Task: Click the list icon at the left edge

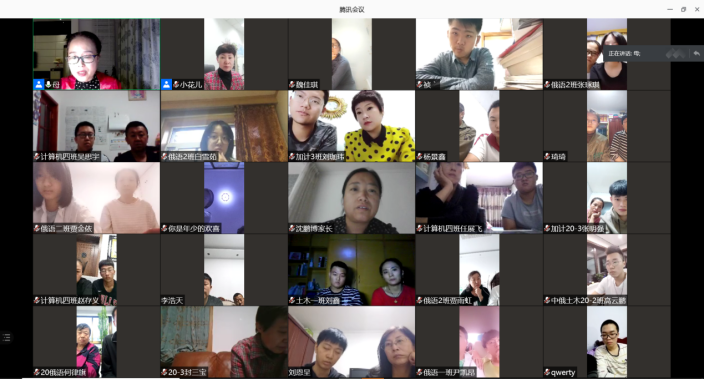Action: click(6, 337)
